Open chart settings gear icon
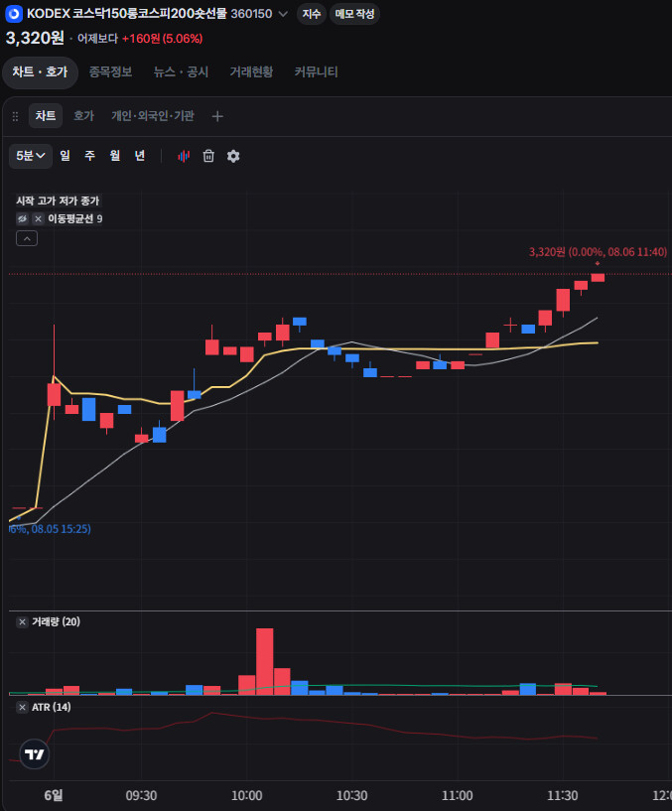This screenshot has height=811, width=672. 233,156
